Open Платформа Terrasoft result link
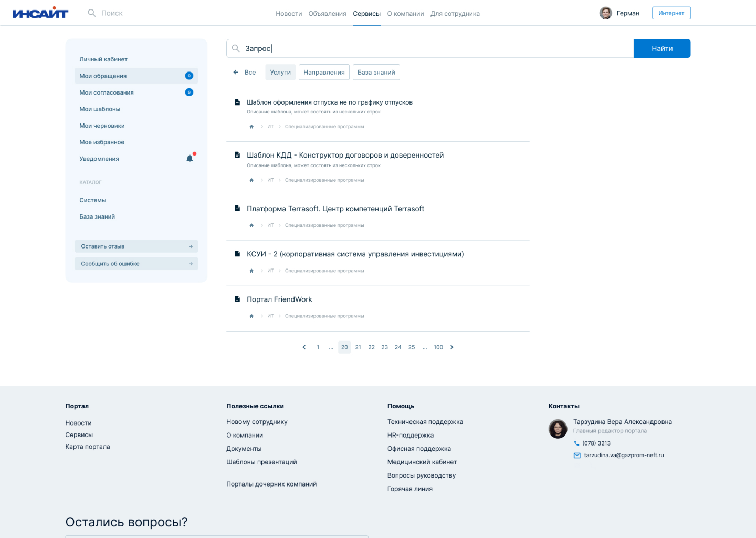 (335, 209)
